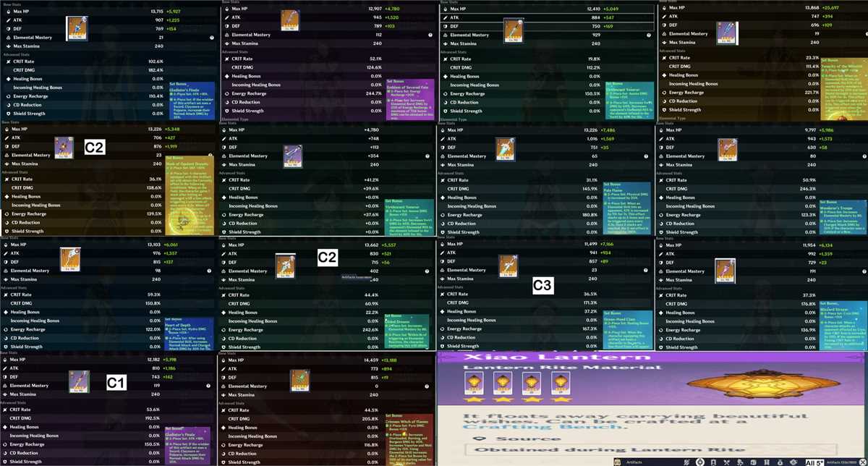Open the Ocean-Hued Clam set bonus box
Image resolution: width=868 pixels, height=466 pixels.
[627, 331]
